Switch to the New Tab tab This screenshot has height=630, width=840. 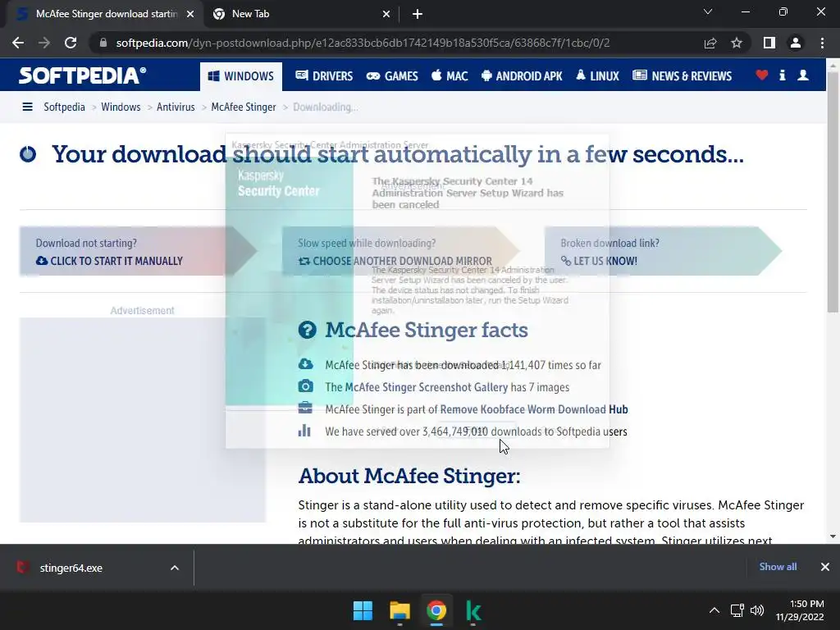[301, 14]
